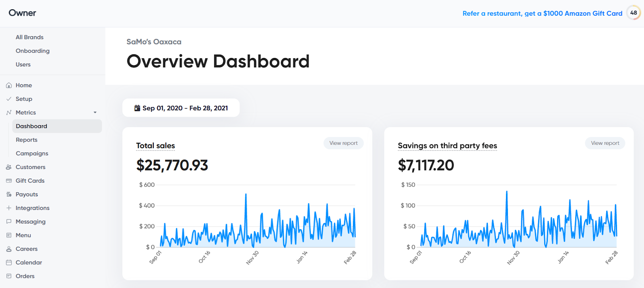Click the circular 48 score badge

tap(634, 13)
